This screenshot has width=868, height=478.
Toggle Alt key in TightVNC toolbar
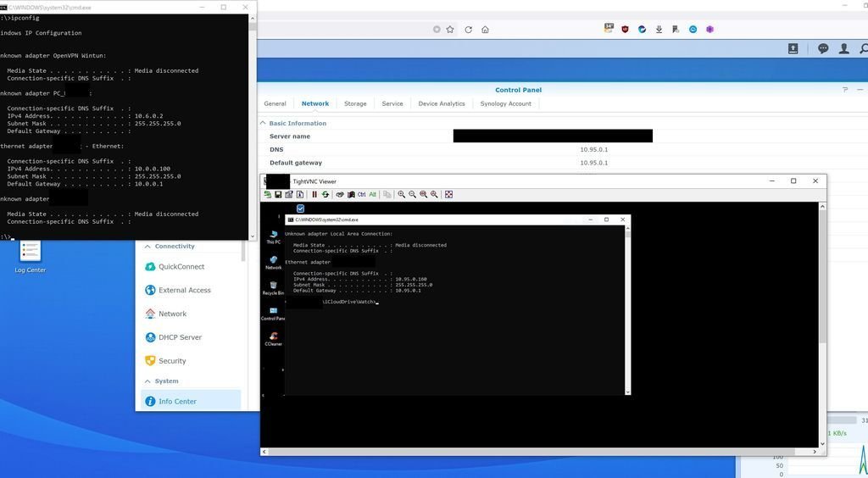click(373, 194)
